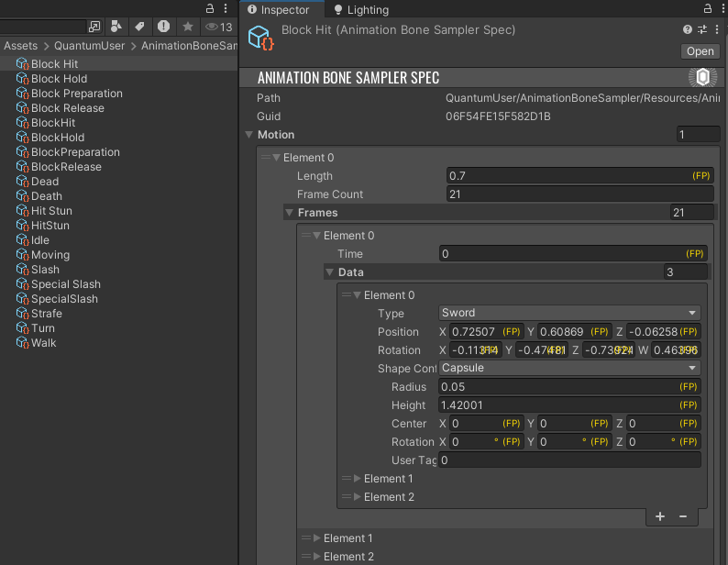The image size is (728, 565).
Task: Collapse Motion Element 0 foldout
Action: click(277, 158)
